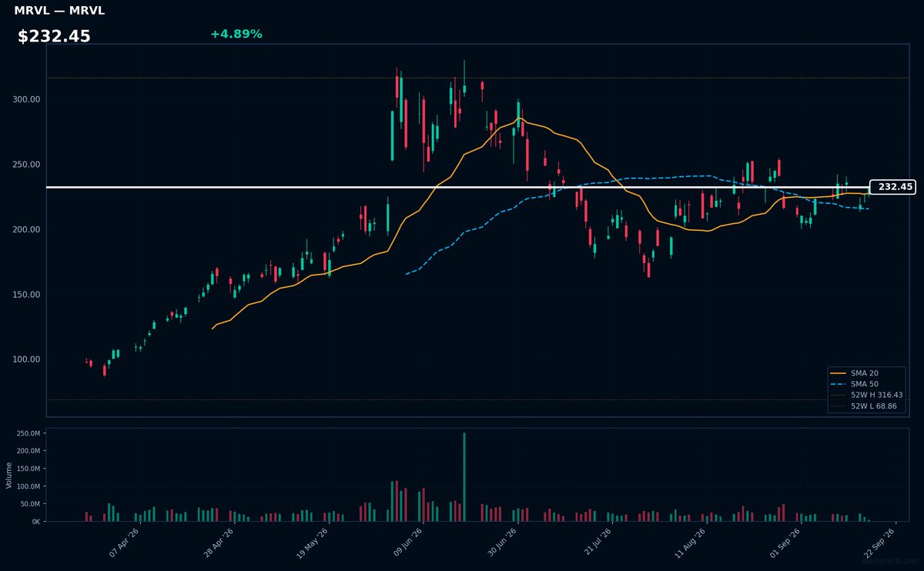Click the 52W H 316.43 legend entry
This screenshot has height=571, width=924.
click(x=866, y=394)
